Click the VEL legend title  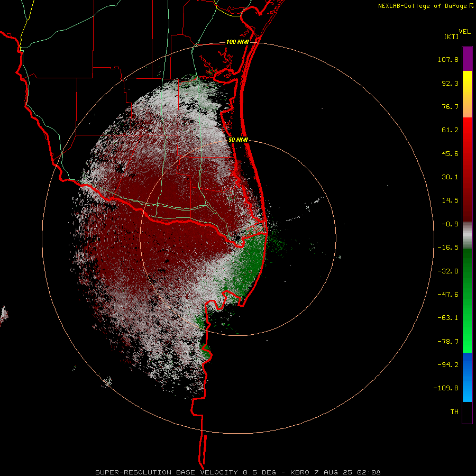tap(464, 32)
